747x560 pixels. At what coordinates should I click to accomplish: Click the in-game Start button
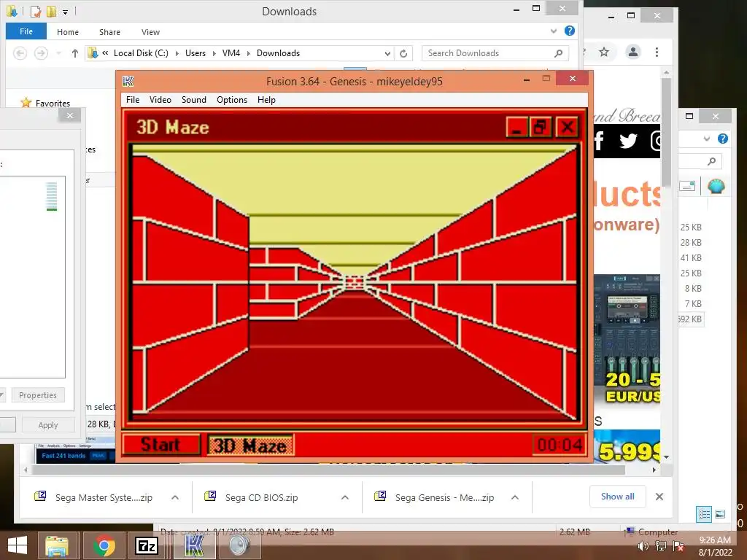pyautogui.click(x=160, y=445)
